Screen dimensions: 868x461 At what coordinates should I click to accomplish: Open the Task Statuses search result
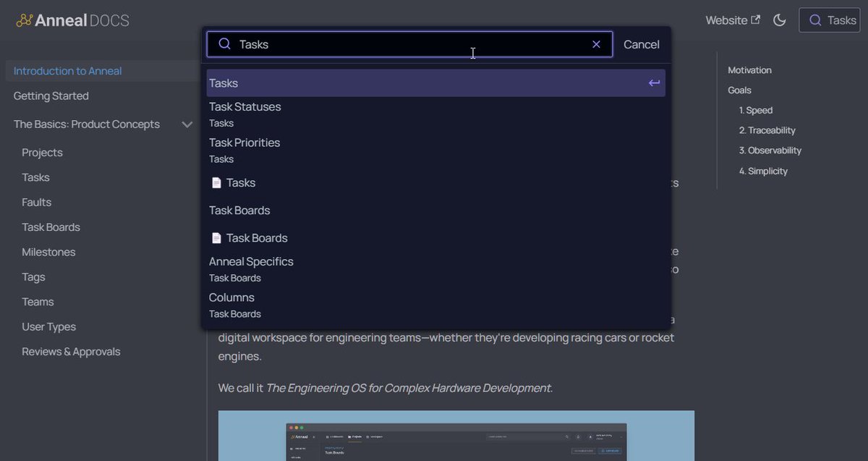point(435,114)
